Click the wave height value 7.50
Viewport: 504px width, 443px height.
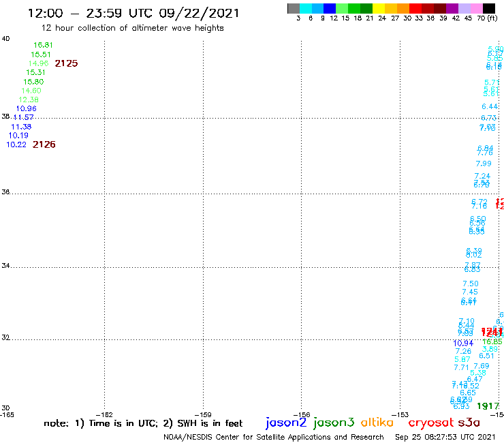point(470,284)
